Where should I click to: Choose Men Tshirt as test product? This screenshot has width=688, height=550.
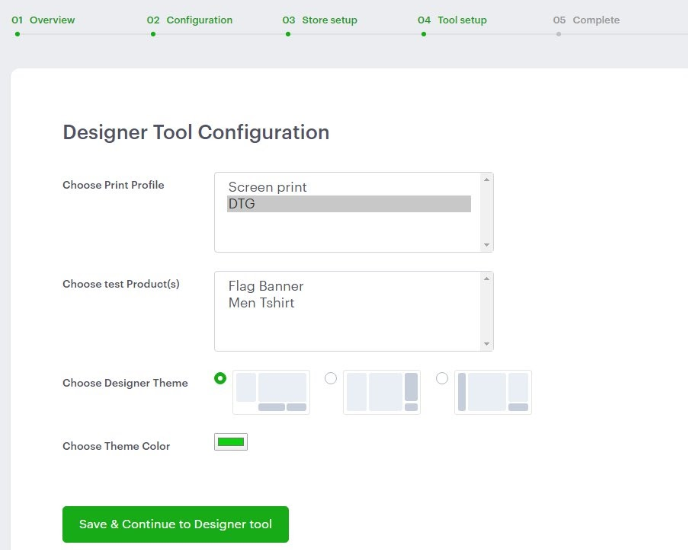point(261,303)
